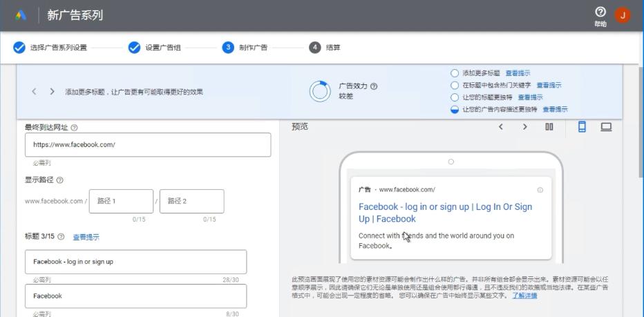The image size is (644, 317).
Task: Select 添加更多标题 radio option
Action: [x=454, y=73]
